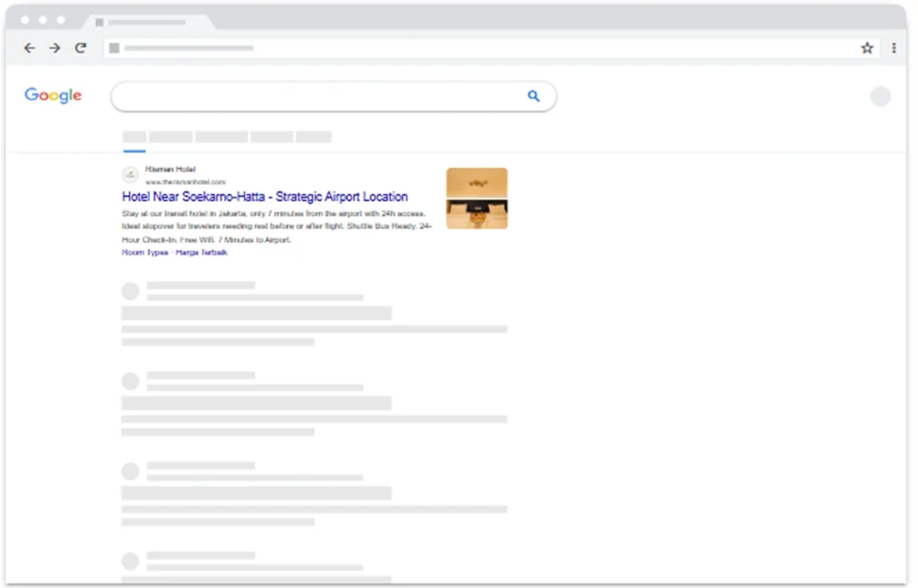Open the last search category tab
This screenshot has width=918, height=588.
pos(314,137)
